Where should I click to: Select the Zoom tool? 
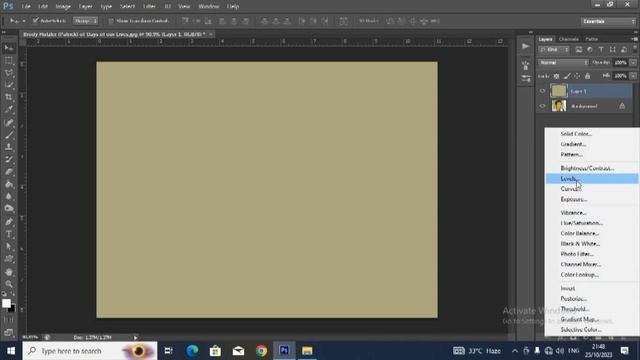pyautogui.click(x=9, y=284)
